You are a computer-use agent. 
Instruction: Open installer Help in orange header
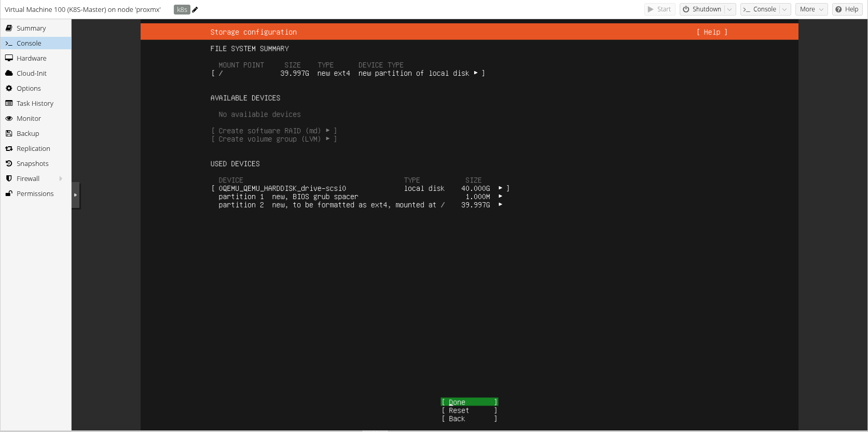tap(712, 32)
